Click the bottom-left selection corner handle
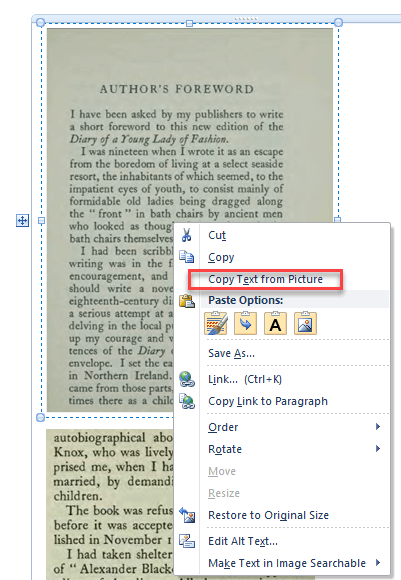The height and width of the screenshot is (580, 401). point(41,418)
